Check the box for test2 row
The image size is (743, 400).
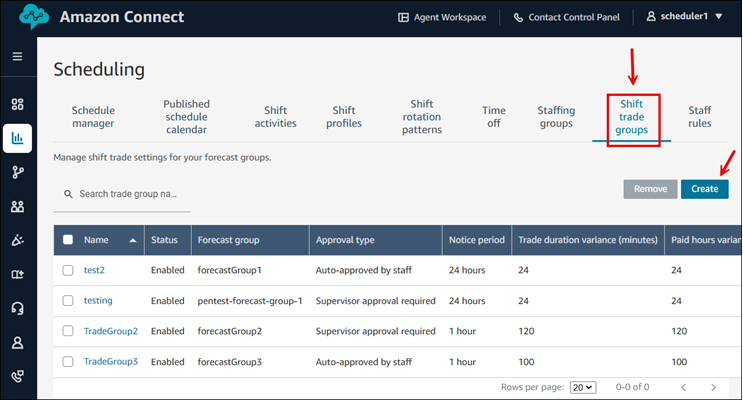(68, 270)
